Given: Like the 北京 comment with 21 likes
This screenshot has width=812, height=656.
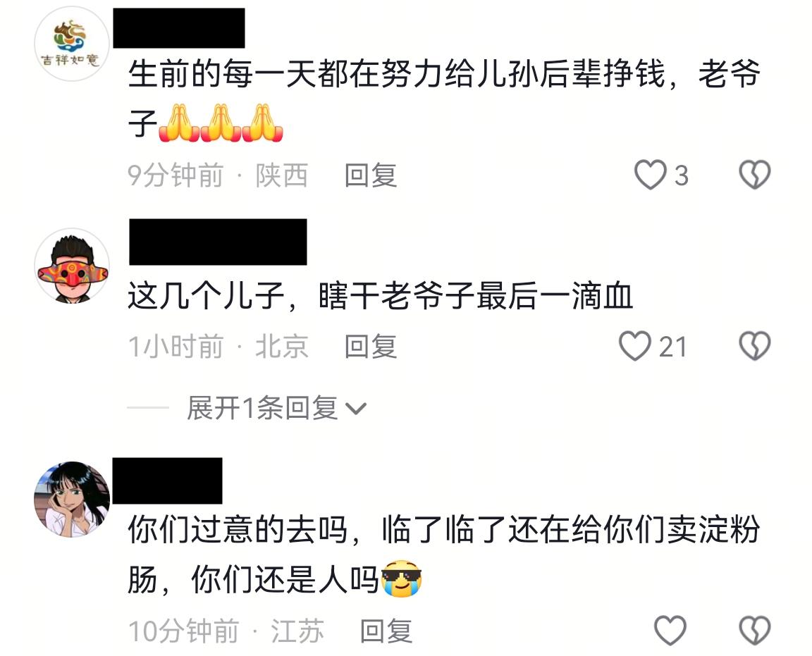Looking at the screenshot, I should [x=635, y=346].
